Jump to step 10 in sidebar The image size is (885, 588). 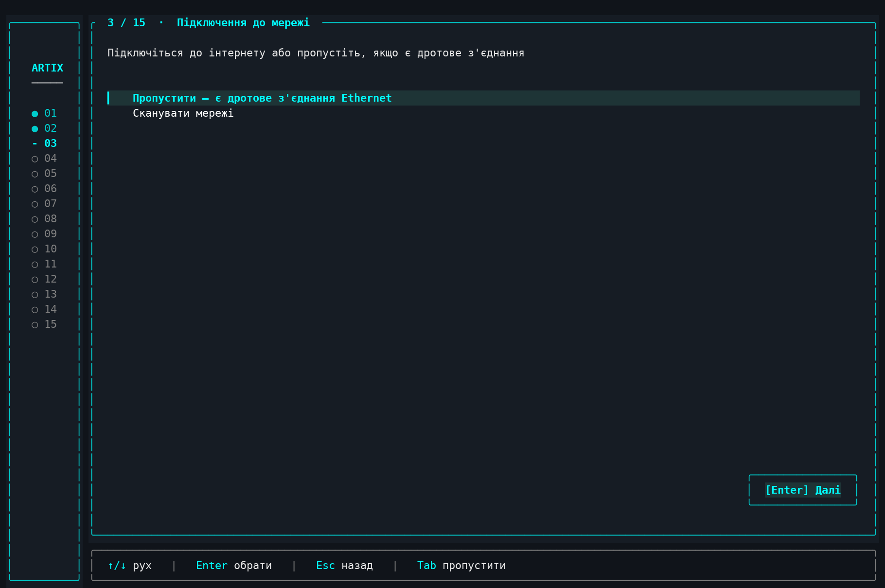[44, 249]
